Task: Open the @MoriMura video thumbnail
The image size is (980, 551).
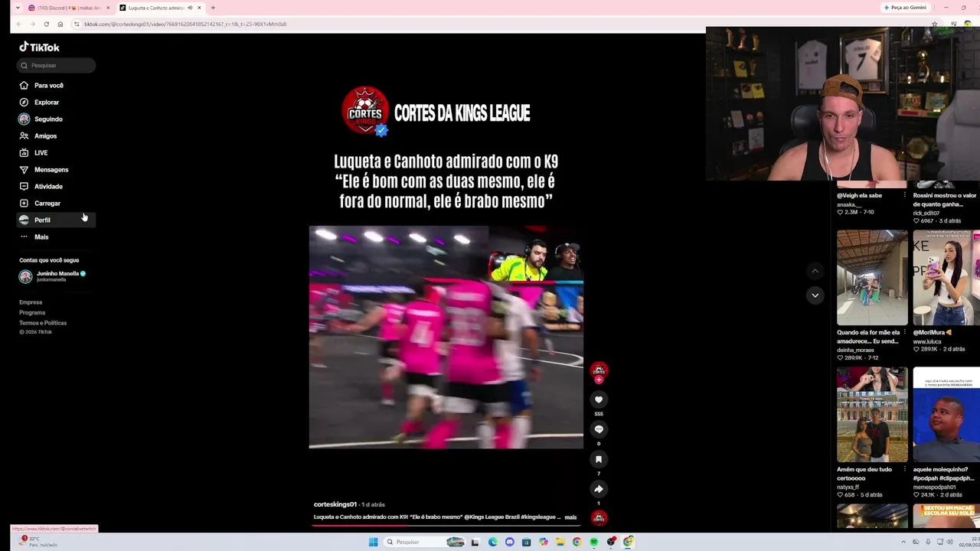Action: pos(946,278)
